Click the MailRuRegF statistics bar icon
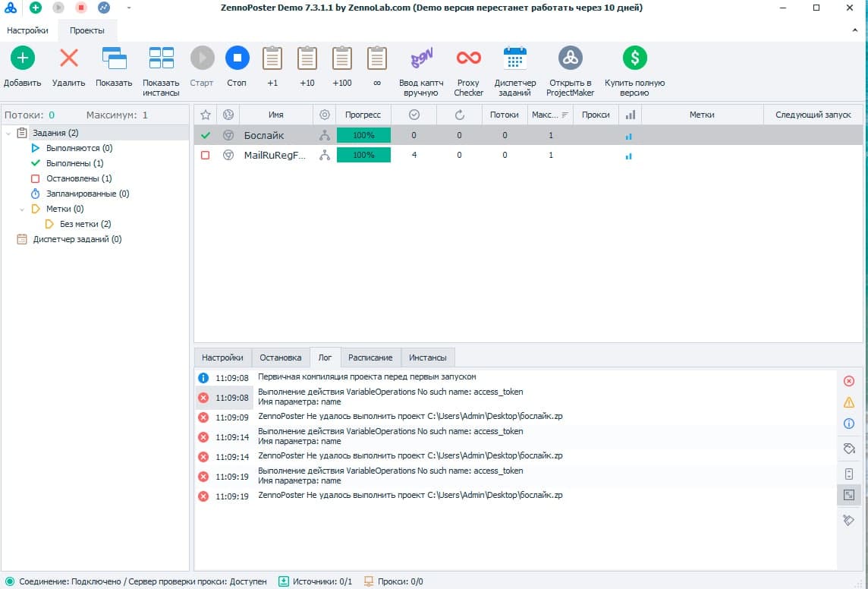 [x=629, y=156]
